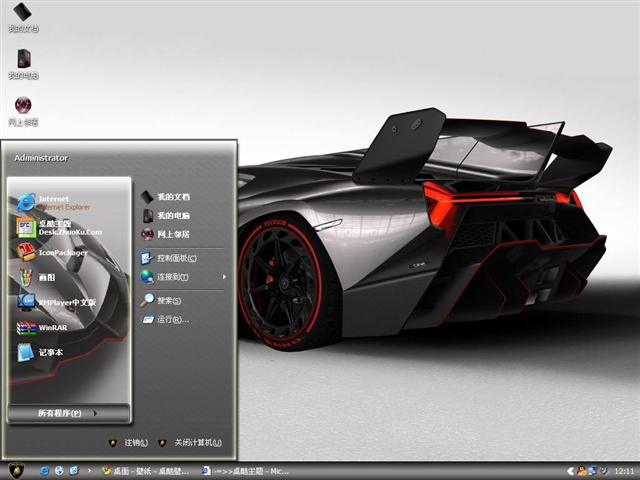Image resolution: width=640 pixels, height=480 pixels.
Task: Open 我的文档 in Start menu right column
Action: (x=170, y=197)
